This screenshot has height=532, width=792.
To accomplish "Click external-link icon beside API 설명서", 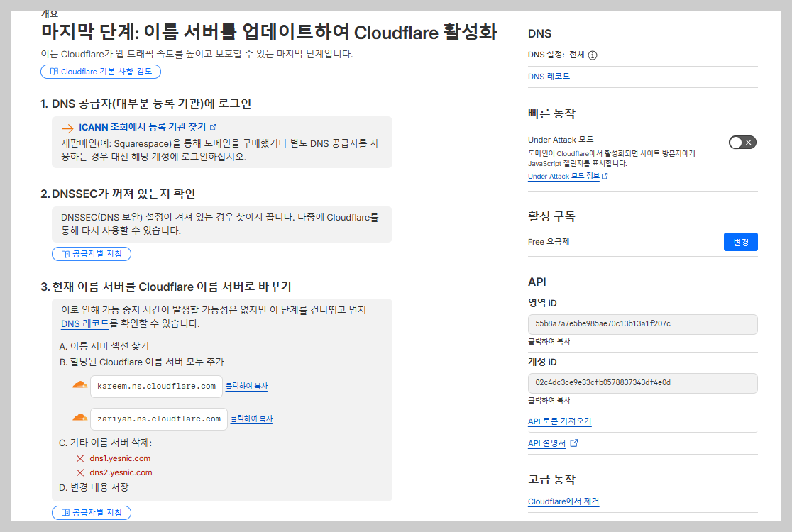I will coord(574,443).
